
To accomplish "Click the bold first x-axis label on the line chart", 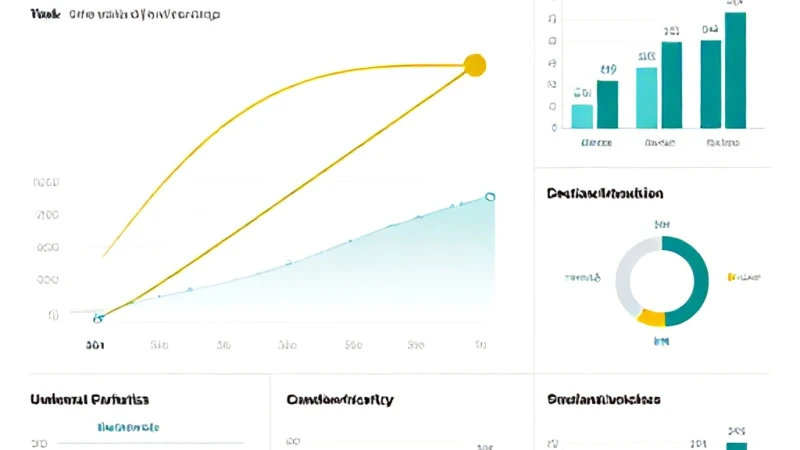I will click(95, 345).
